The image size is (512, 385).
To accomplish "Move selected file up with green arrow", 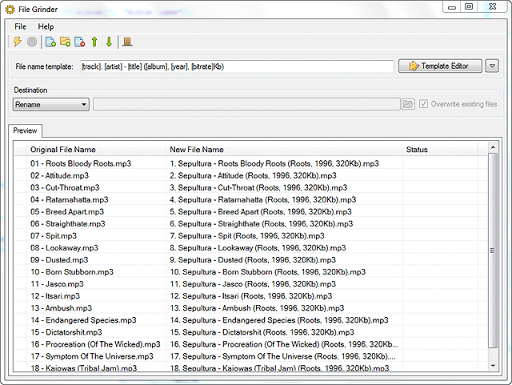I will pyautogui.click(x=94, y=42).
